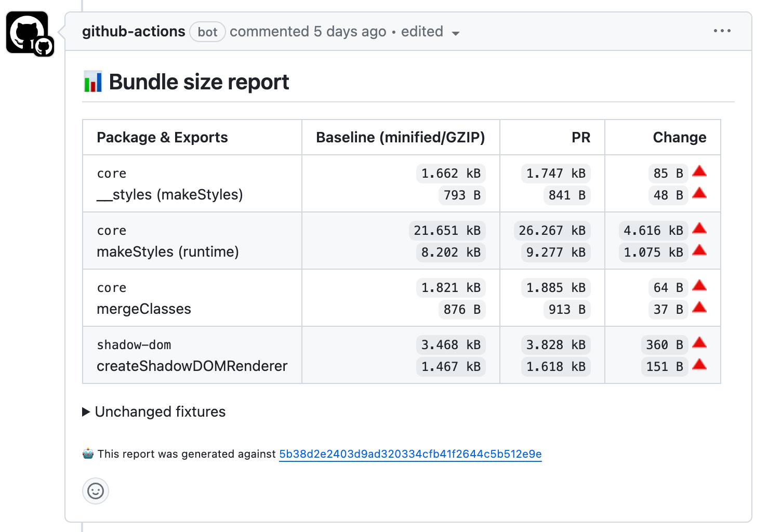
Task: Expand the Unchanged fixtures section
Action: pos(154,412)
